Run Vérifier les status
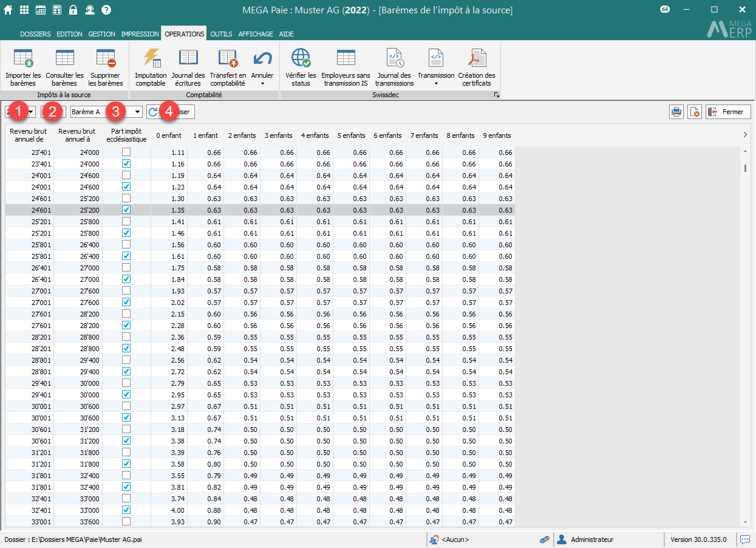The height and width of the screenshot is (548, 756). [x=301, y=58]
